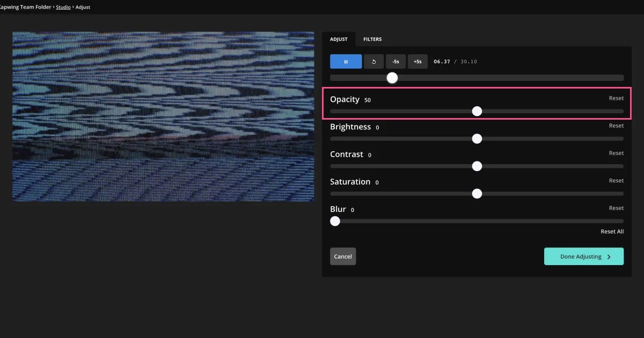Reset the Saturation setting
644x338 pixels.
616,180
